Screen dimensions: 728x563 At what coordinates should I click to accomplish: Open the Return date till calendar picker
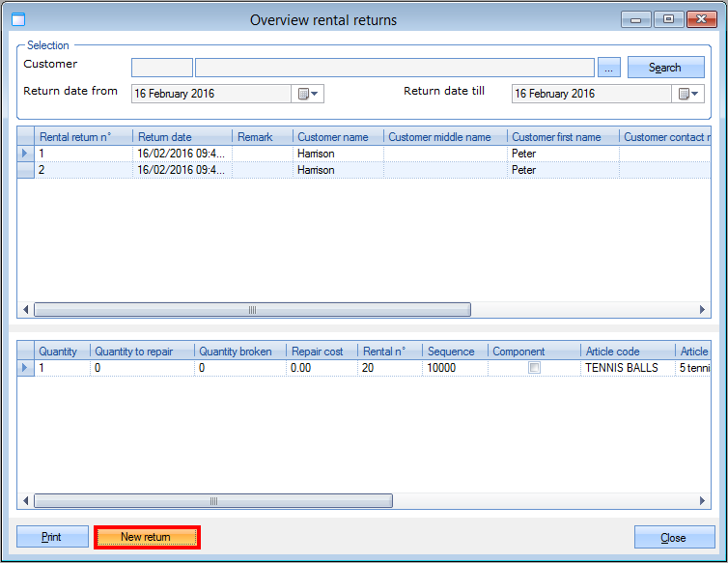click(x=688, y=94)
